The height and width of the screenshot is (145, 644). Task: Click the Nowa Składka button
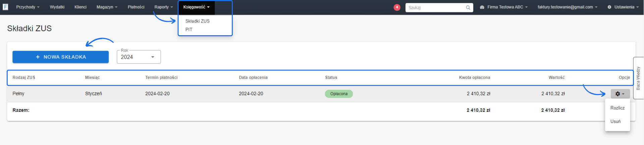[61, 57]
